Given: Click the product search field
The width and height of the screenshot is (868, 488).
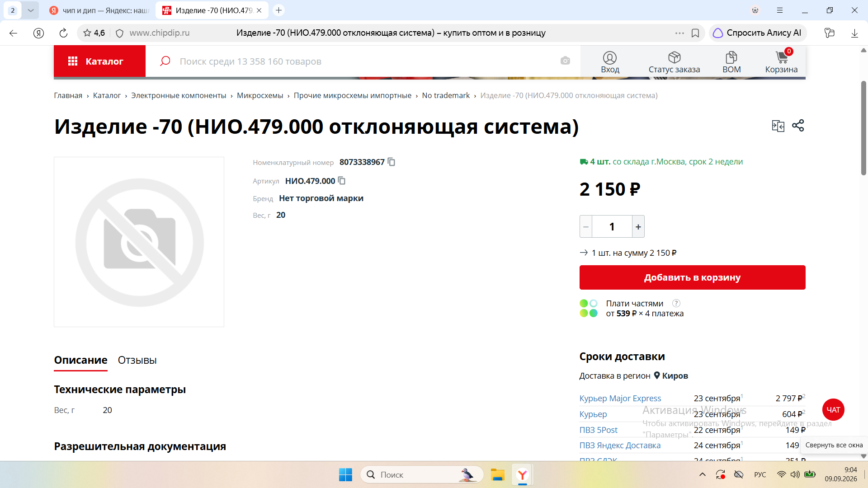Looking at the screenshot, I should click(362, 61).
